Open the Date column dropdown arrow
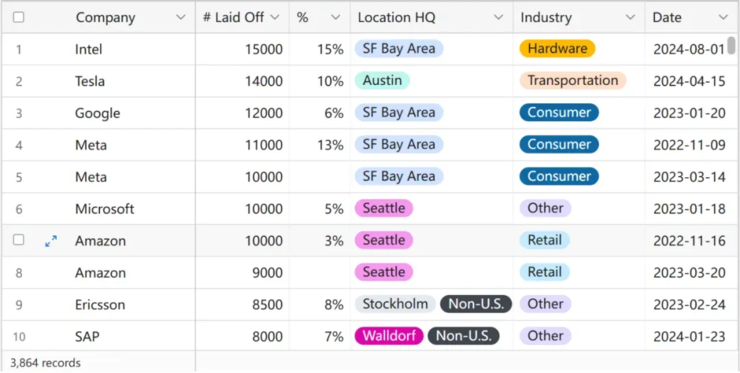The image size is (740, 373). point(723,17)
